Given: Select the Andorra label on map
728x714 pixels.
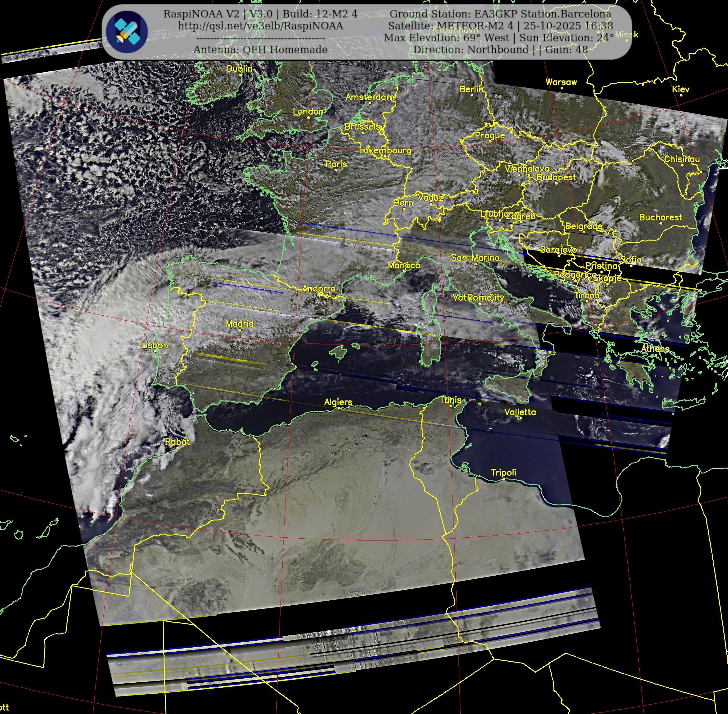Looking at the screenshot, I should 319,288.
